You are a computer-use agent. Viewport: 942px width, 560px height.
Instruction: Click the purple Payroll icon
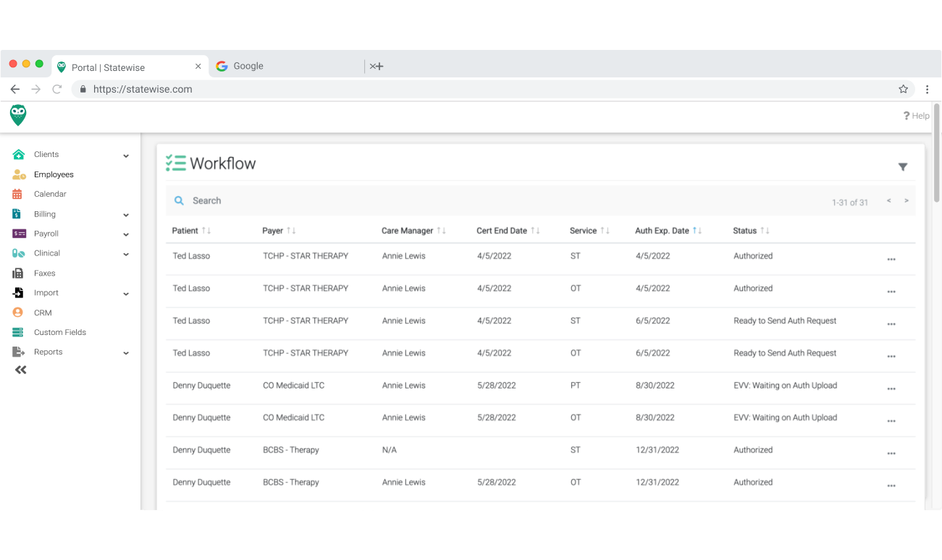pos(20,234)
